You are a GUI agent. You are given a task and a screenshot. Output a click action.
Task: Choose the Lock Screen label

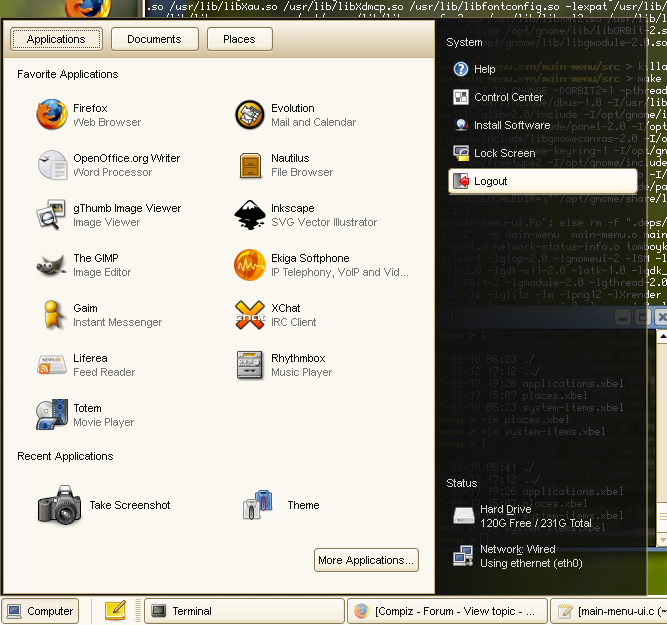pos(505,153)
